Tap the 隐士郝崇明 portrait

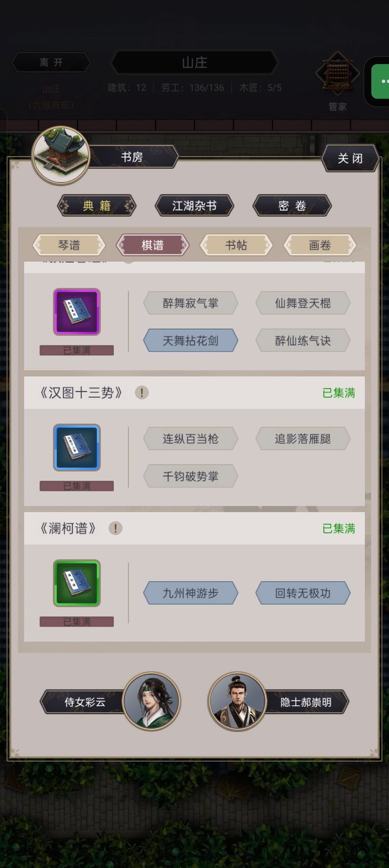point(237,701)
